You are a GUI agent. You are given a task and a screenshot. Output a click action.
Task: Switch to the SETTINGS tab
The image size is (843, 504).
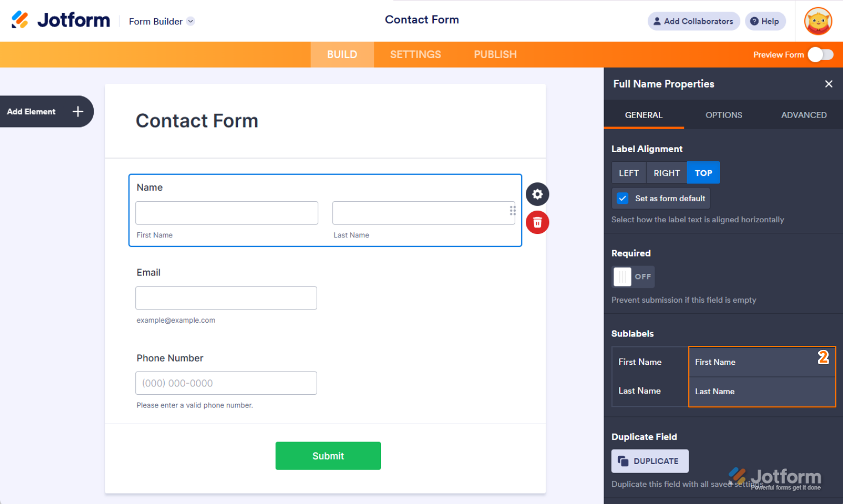pos(415,54)
